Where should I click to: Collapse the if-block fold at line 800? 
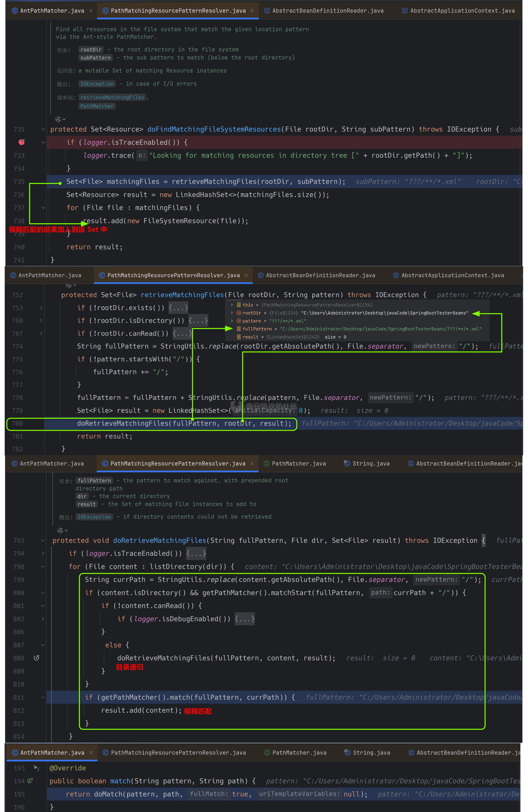coord(43,593)
